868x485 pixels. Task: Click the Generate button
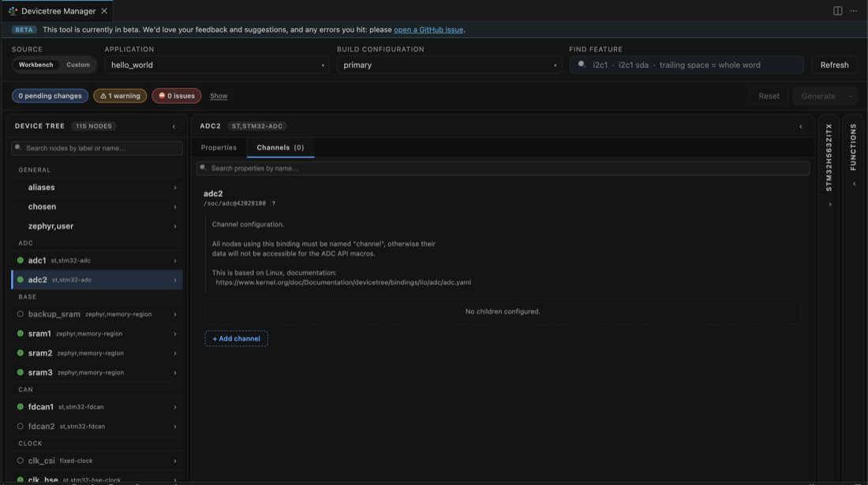(818, 96)
